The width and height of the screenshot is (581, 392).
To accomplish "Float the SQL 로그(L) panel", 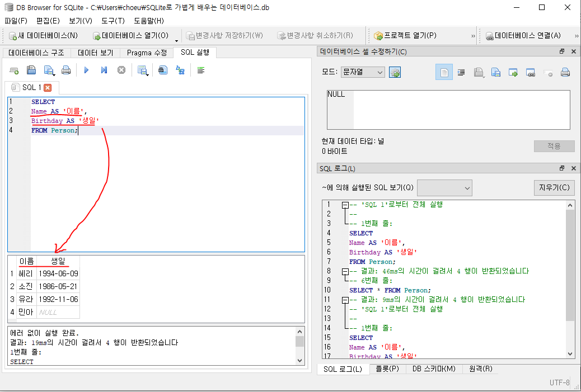I will point(562,168).
